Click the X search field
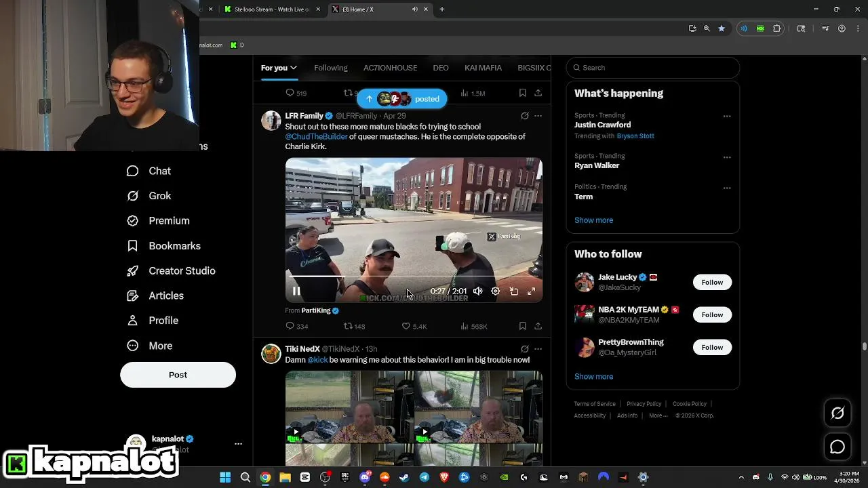Image resolution: width=868 pixels, height=488 pixels. click(652, 68)
